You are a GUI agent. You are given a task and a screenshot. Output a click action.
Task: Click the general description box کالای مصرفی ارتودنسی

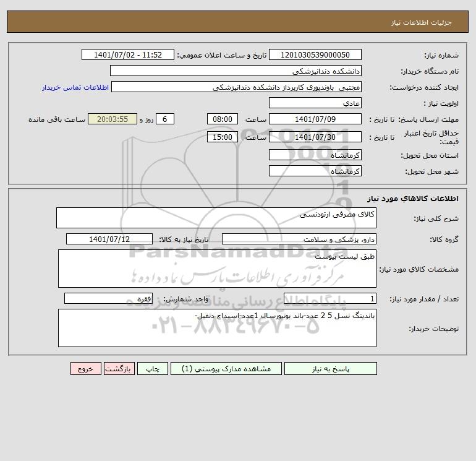[216, 218]
